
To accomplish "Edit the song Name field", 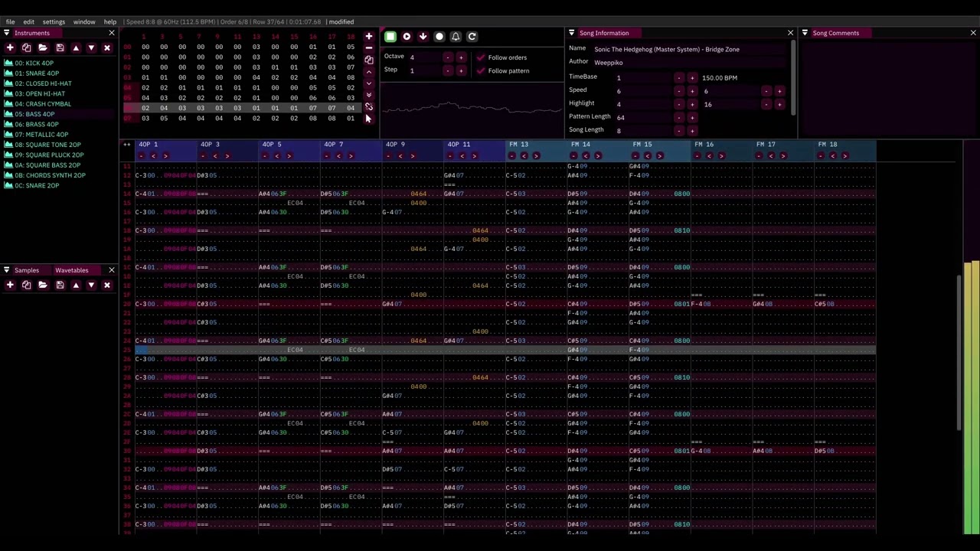I will (689, 49).
